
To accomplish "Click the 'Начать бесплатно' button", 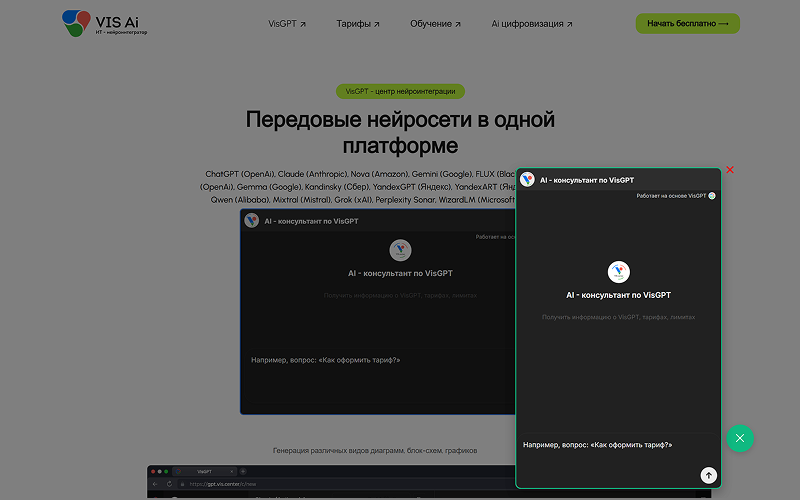I will (687, 23).
